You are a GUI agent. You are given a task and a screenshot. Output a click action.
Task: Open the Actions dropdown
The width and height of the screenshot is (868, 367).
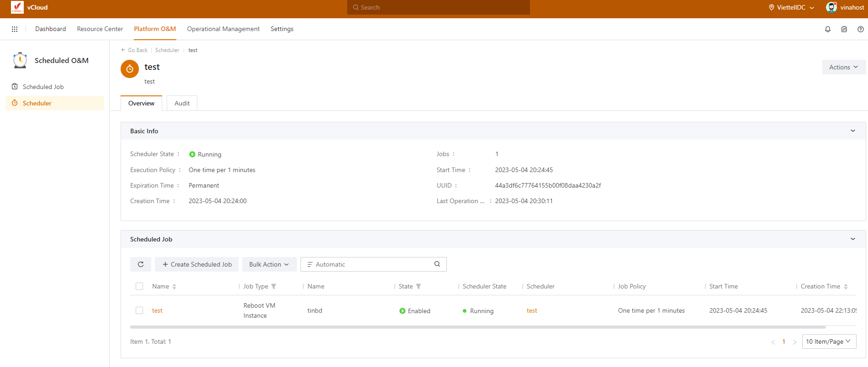click(x=843, y=67)
